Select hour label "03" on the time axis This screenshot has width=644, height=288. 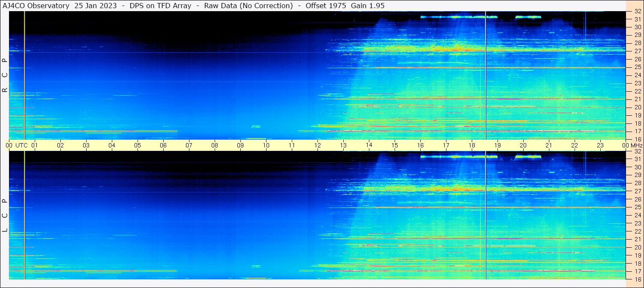(86, 145)
